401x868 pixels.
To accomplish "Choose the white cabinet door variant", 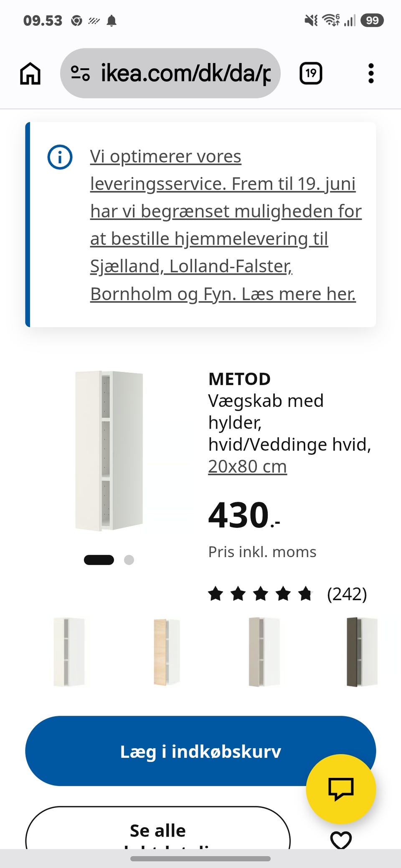I will click(x=69, y=652).
